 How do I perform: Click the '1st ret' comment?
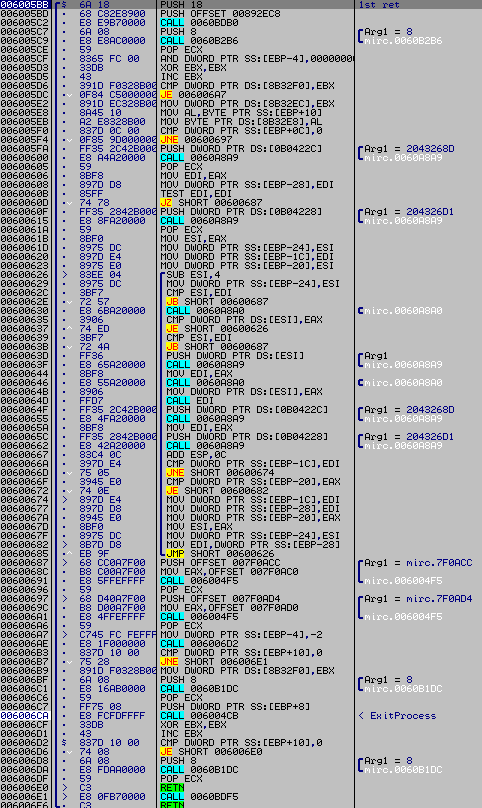(378, 5)
